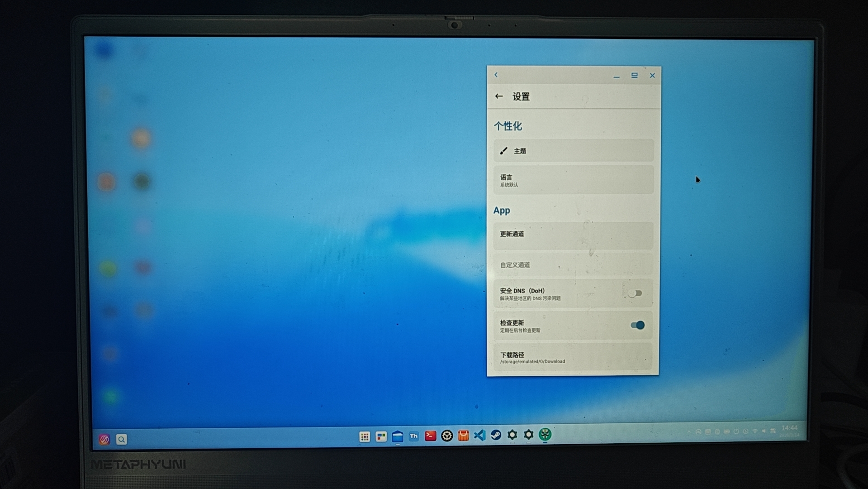Maximize the settings window

coord(634,76)
